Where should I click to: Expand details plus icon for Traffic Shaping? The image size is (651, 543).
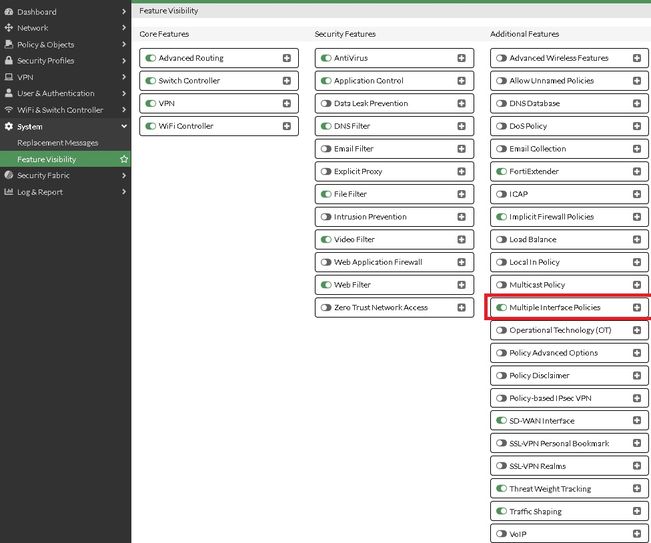pyautogui.click(x=637, y=512)
